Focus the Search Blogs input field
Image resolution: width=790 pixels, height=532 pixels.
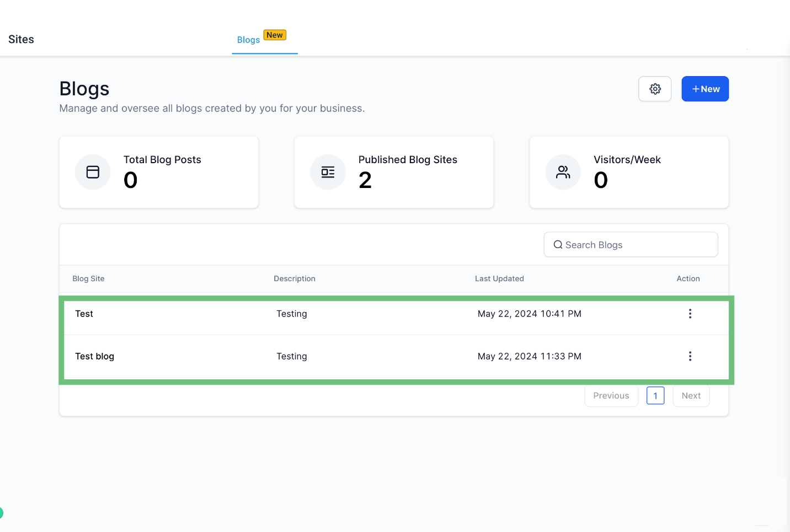point(631,245)
